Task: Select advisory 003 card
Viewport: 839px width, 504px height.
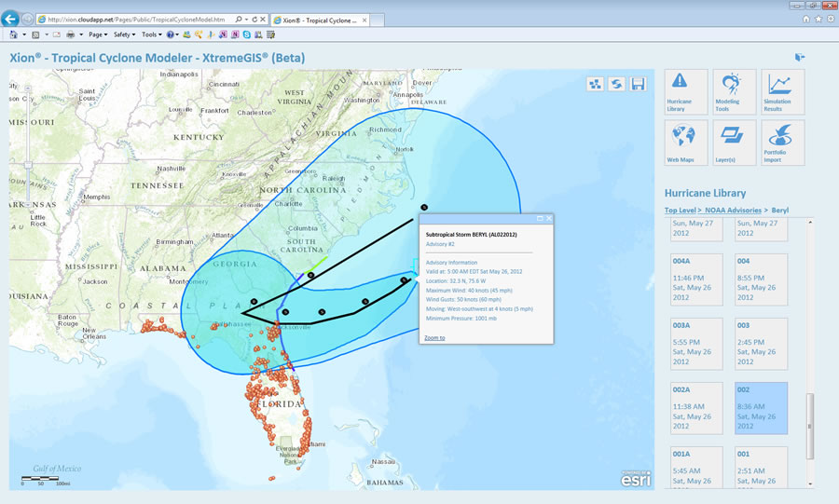Action: [x=761, y=344]
